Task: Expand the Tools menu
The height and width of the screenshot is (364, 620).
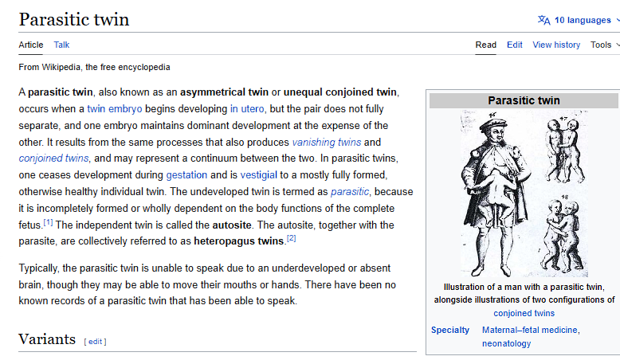Action: tap(605, 45)
